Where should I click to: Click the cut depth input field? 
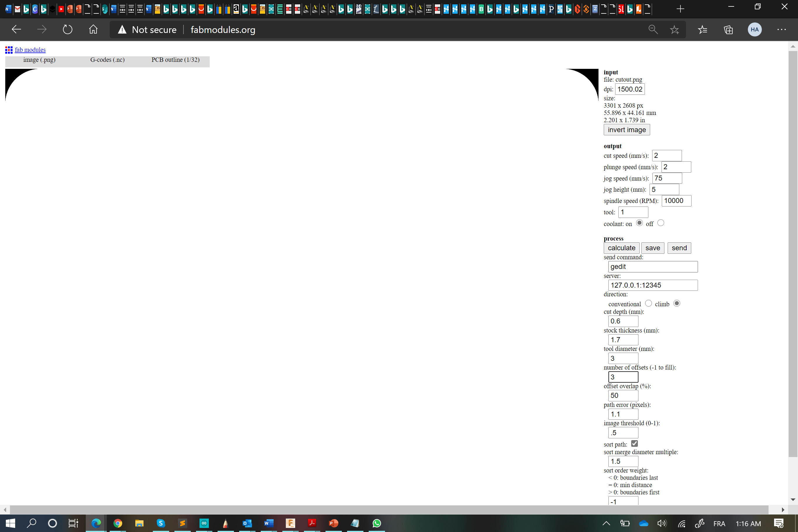pos(623,321)
